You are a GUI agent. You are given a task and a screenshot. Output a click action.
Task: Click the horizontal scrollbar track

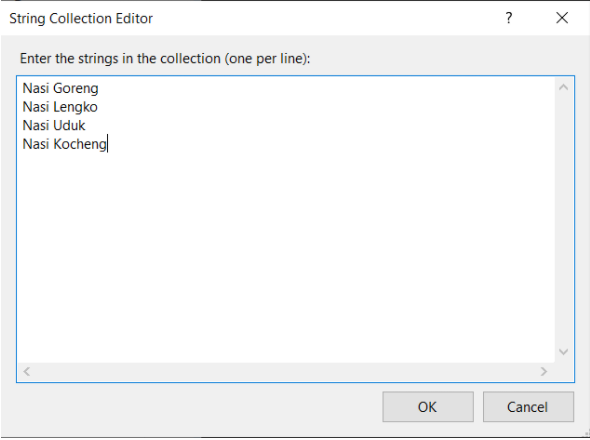coord(285,371)
